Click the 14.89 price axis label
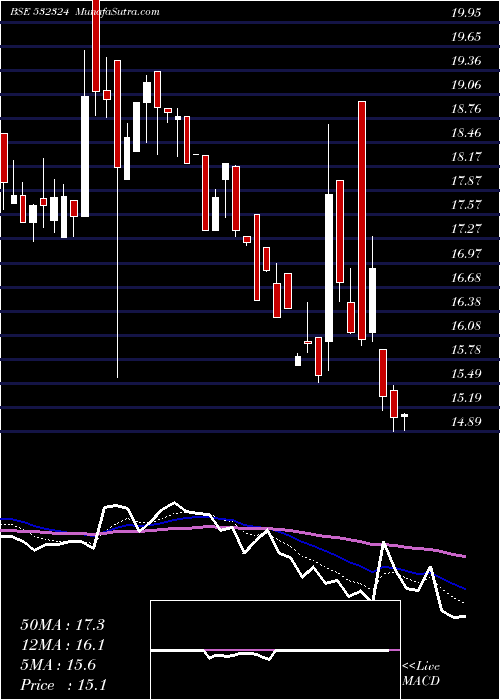 (x=466, y=422)
